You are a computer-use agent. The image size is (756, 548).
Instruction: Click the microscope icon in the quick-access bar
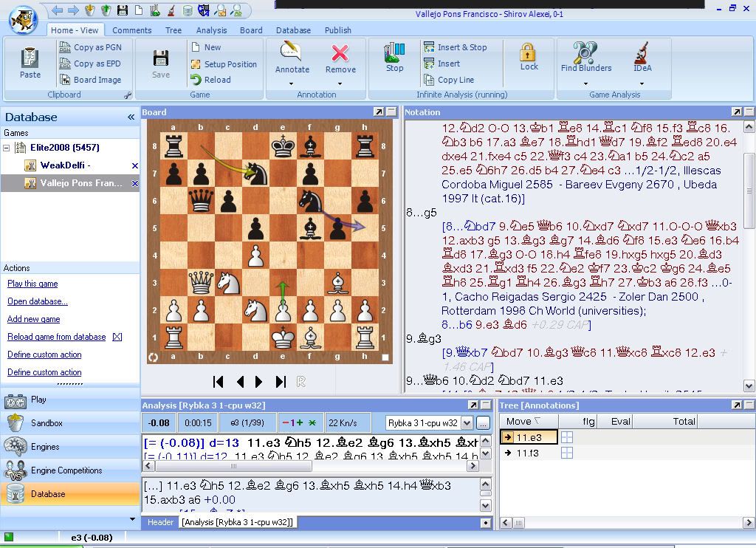point(171,10)
